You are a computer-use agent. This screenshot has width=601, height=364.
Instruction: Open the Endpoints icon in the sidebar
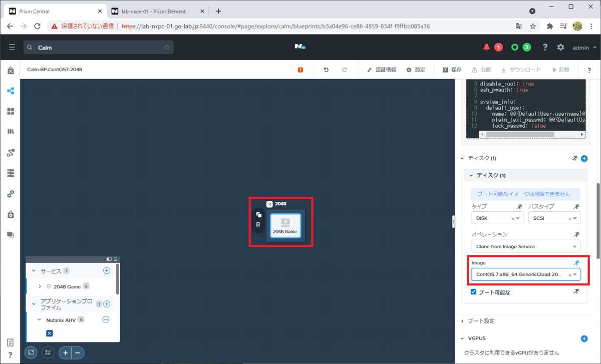pyautogui.click(x=11, y=173)
